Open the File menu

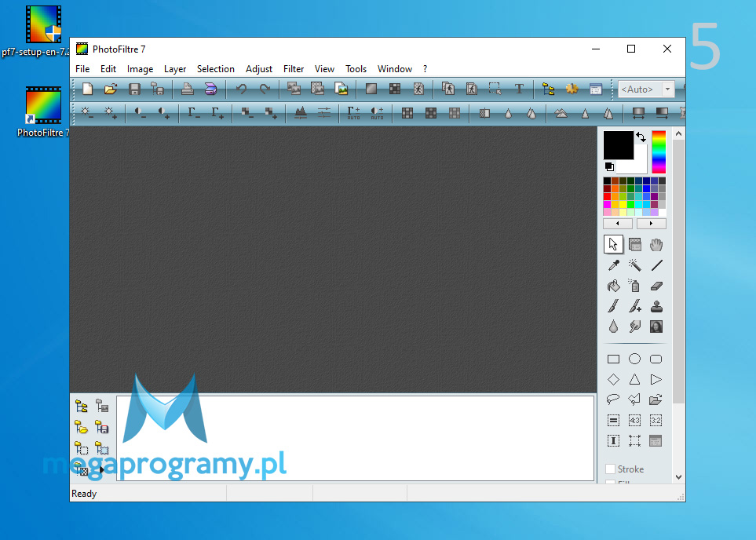(82, 69)
